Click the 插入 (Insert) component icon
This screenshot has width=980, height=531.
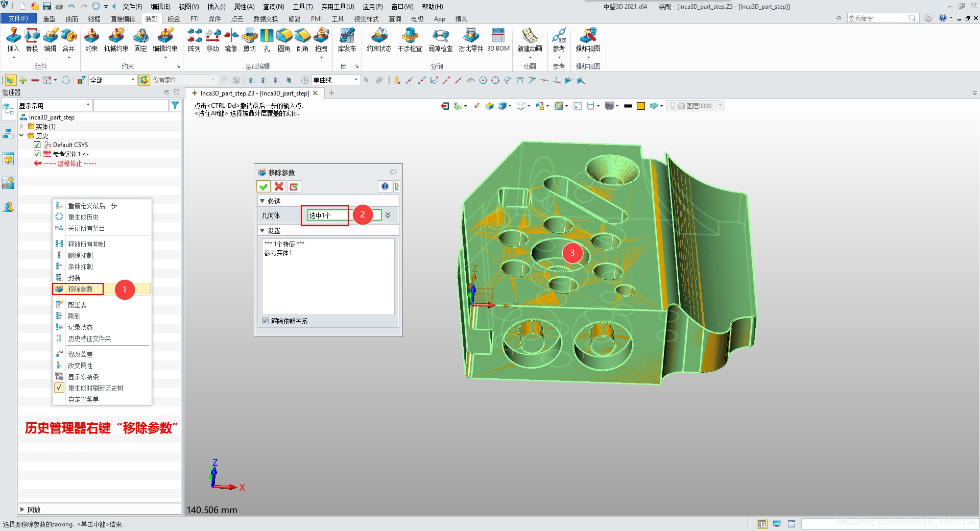[x=13, y=40]
